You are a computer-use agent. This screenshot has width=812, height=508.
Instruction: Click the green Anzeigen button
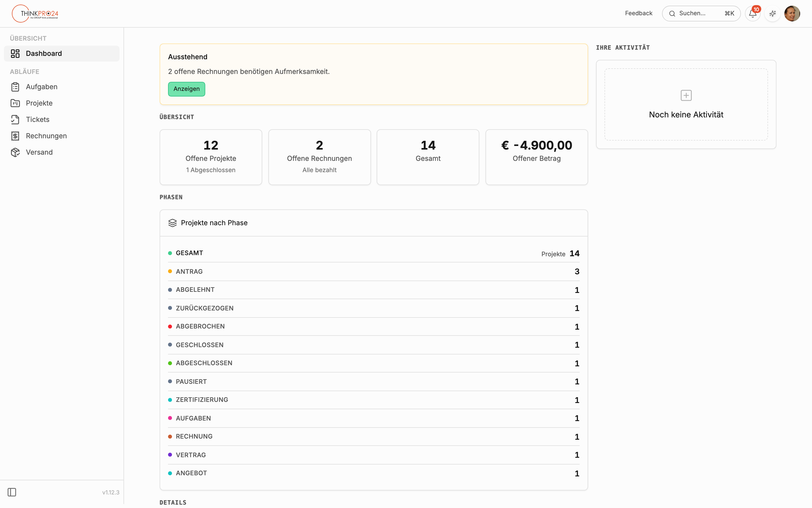point(187,89)
